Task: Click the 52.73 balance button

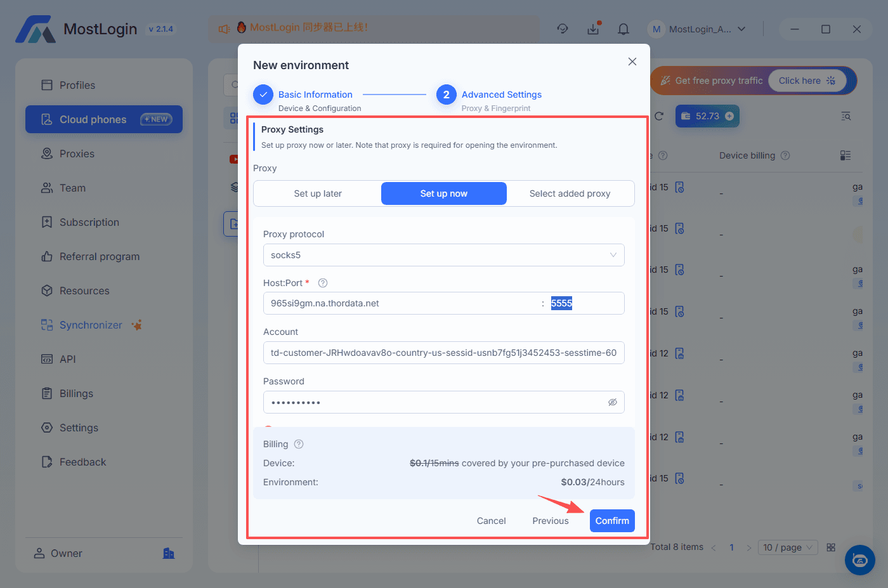Action: [707, 116]
